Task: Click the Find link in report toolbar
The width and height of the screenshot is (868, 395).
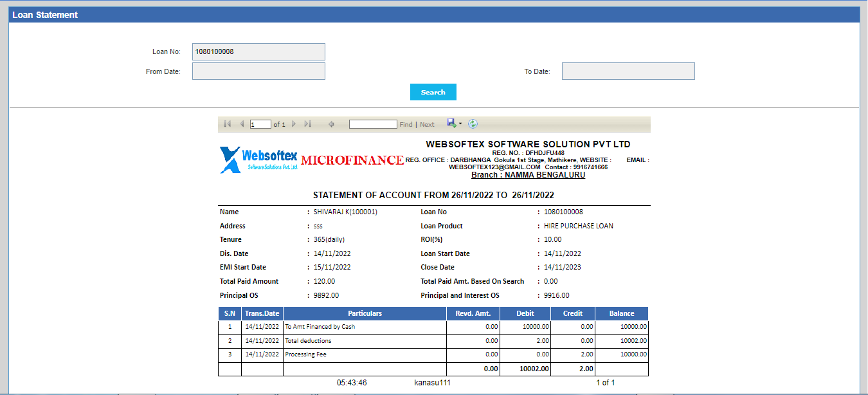Action: [406, 125]
